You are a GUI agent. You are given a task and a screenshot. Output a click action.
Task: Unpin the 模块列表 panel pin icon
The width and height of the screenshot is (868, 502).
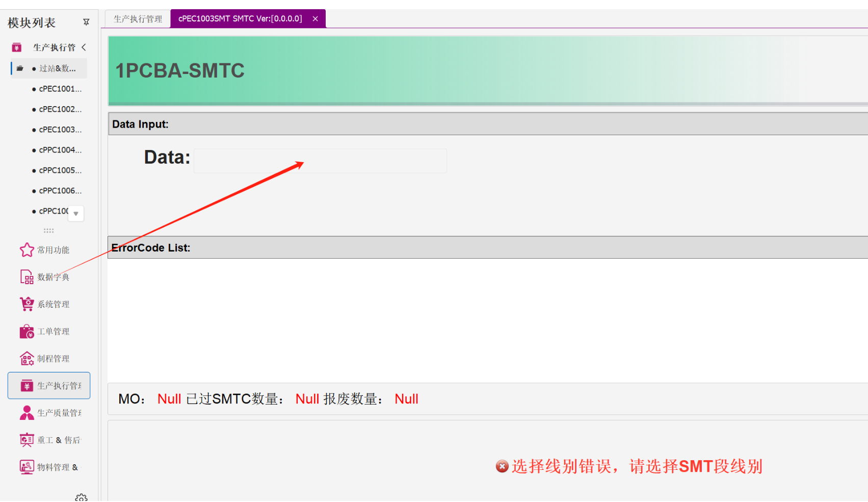coord(86,22)
